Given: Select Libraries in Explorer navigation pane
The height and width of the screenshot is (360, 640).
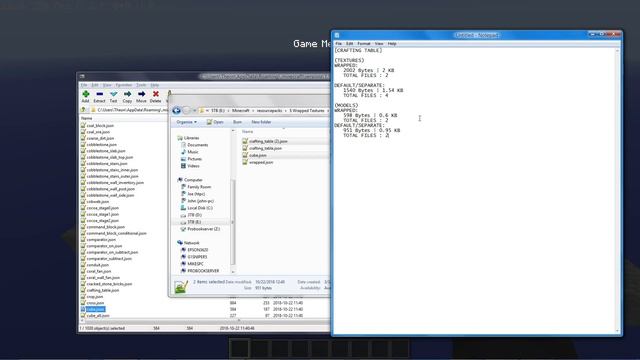Looking at the screenshot, I should pyautogui.click(x=188, y=138).
